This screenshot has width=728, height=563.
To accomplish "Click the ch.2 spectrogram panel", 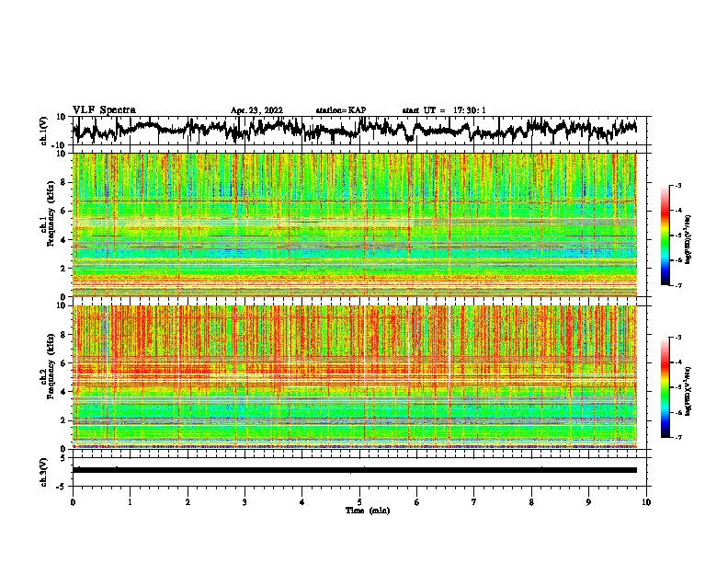I will [x=355, y=377].
